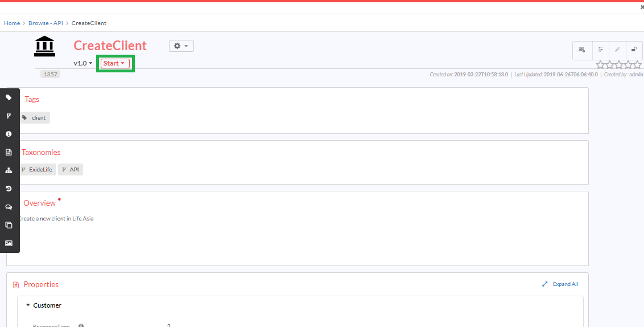Click the API taxonomy chip
Image resolution: width=644 pixels, height=327 pixels.
tap(70, 169)
